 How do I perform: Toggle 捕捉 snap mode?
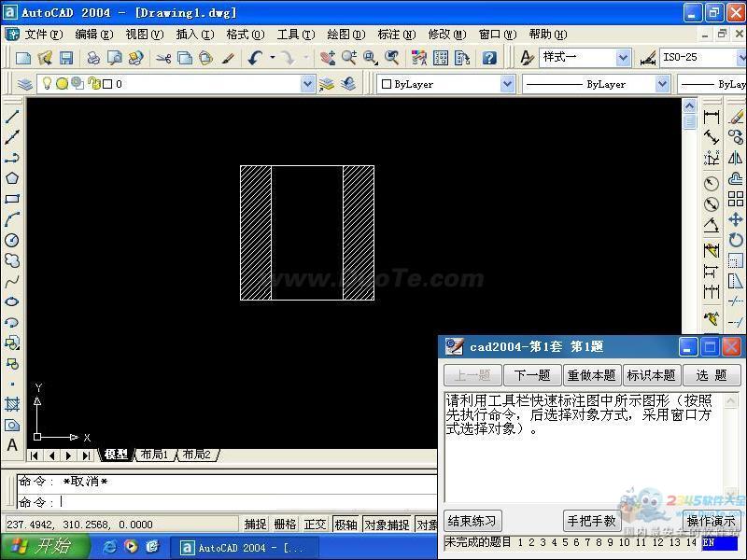pyautogui.click(x=255, y=525)
